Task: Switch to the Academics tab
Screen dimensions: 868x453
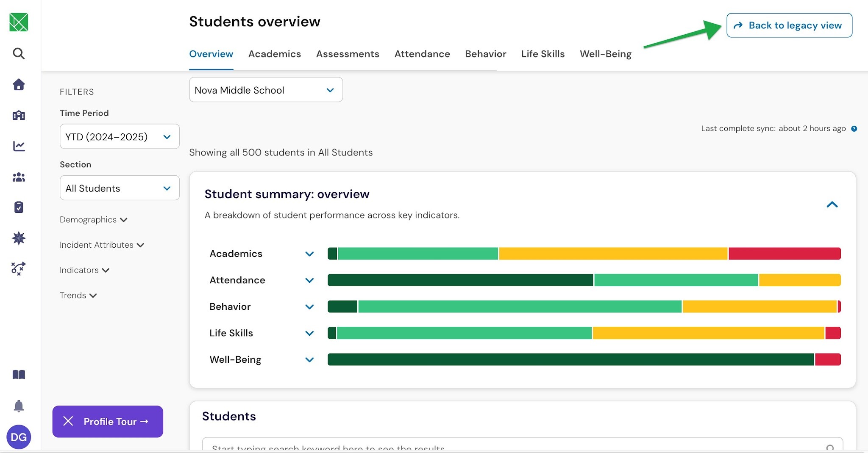Action: pos(275,54)
